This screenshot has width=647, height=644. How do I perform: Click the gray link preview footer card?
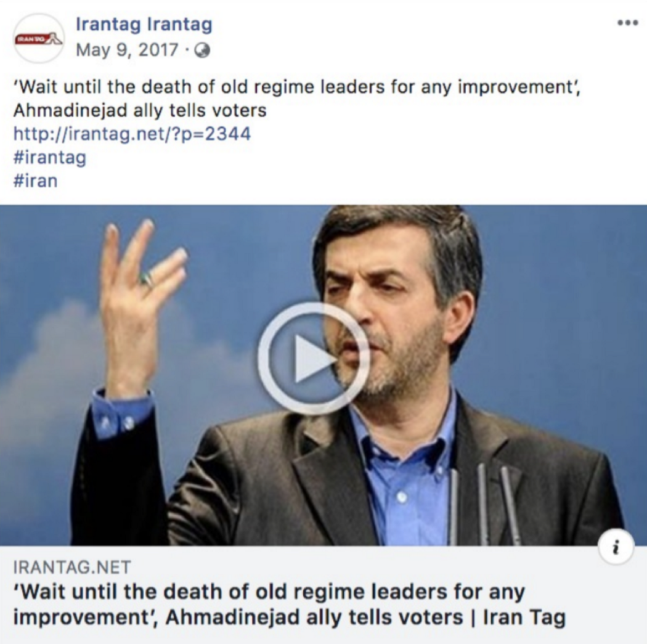coord(323,594)
